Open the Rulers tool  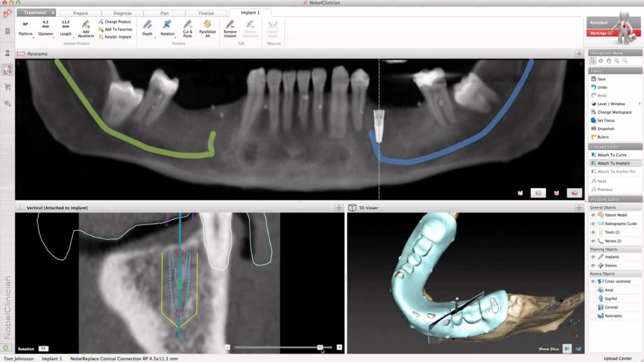[x=602, y=137]
